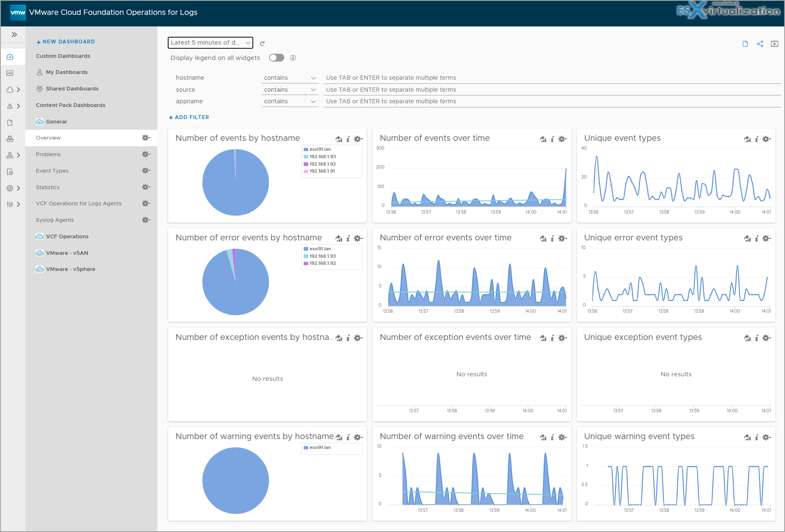Open gear menu for Statistics dashboard
The width and height of the screenshot is (785, 532).
point(146,187)
